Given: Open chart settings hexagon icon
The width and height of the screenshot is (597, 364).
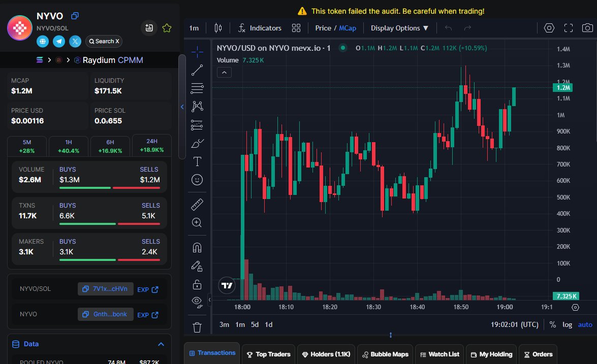Looking at the screenshot, I should (549, 28).
